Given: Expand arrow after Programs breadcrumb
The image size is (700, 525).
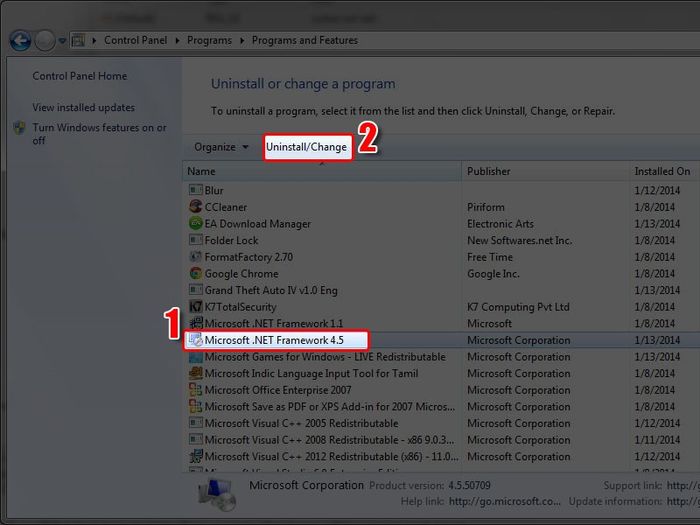Looking at the screenshot, I should (x=242, y=41).
